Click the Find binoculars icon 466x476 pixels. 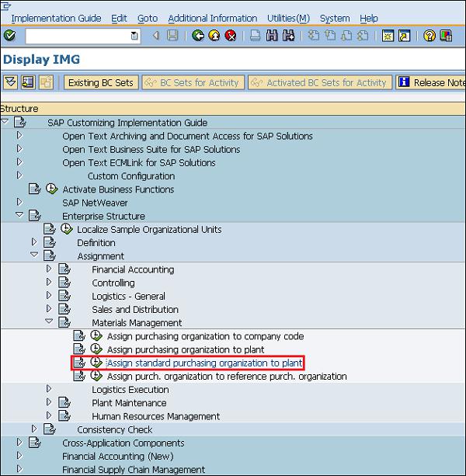tap(272, 36)
